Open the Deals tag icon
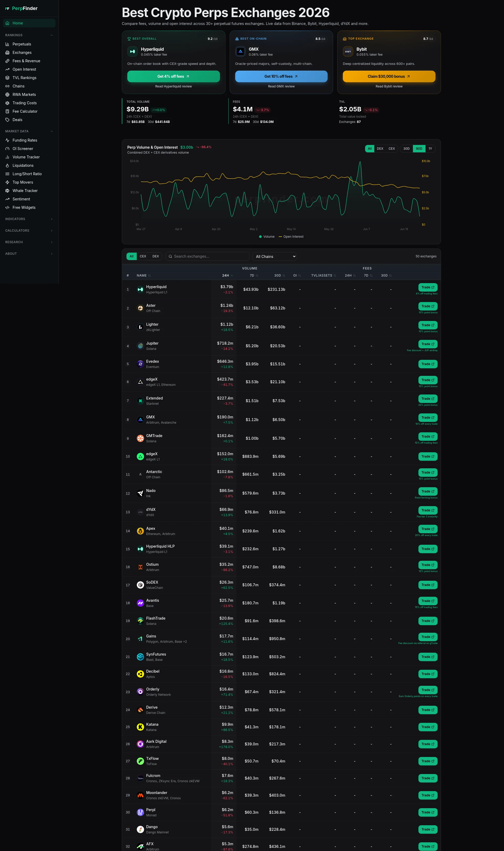Screen dimensions: 504x851 point(7,120)
